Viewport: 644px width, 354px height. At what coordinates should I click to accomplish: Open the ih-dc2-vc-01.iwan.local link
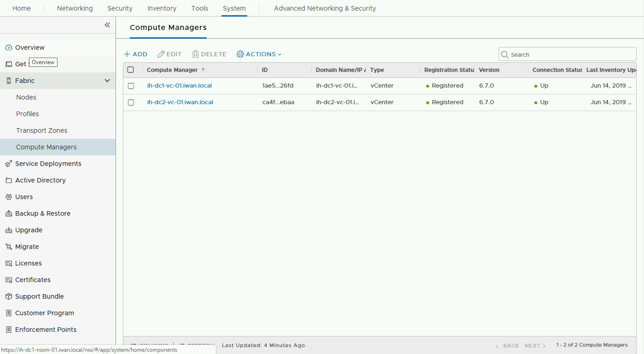pos(180,102)
